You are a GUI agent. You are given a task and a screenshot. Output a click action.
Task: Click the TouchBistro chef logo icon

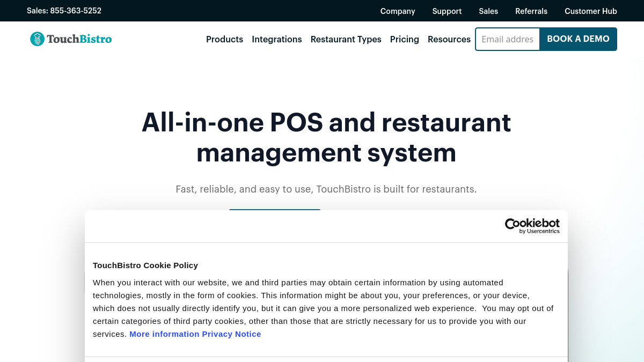pyautogui.click(x=37, y=39)
